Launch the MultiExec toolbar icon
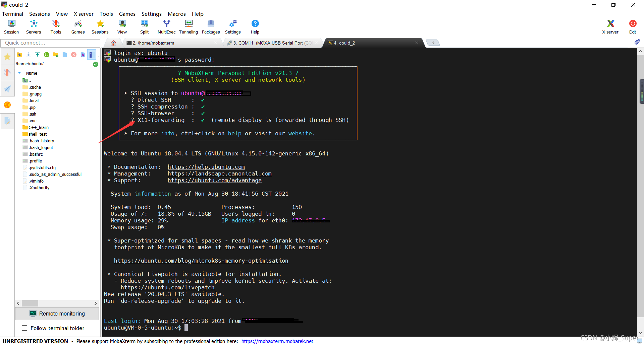644x345 pixels. pos(166,27)
